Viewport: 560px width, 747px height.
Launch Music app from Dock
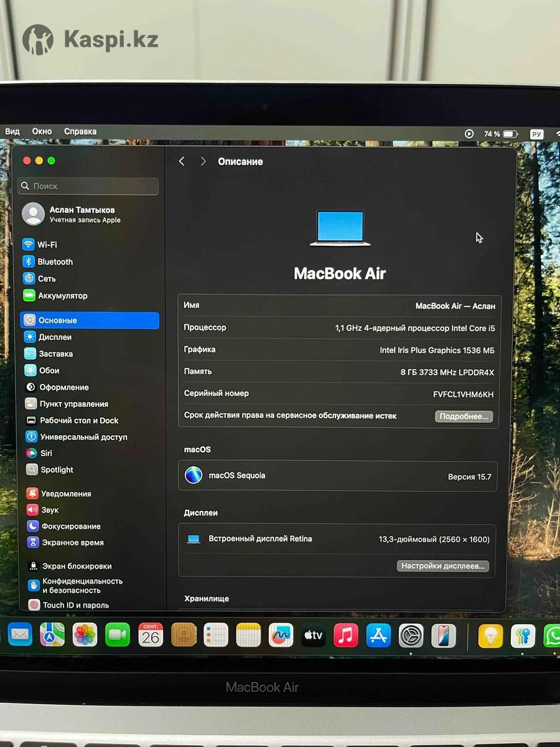click(x=346, y=635)
